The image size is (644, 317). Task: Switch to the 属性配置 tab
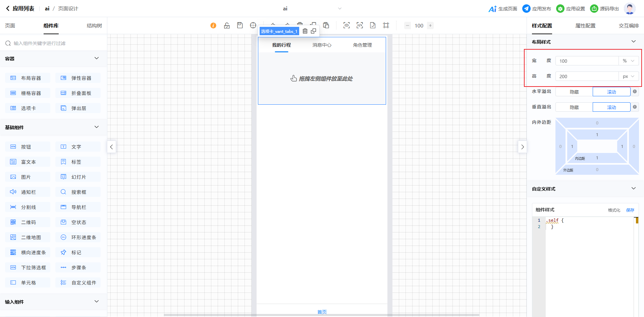point(585,26)
